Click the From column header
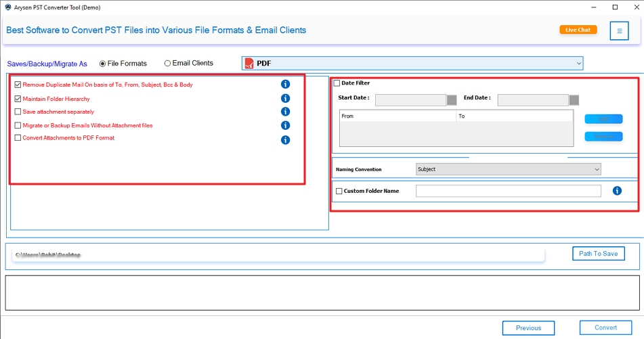 click(398, 116)
